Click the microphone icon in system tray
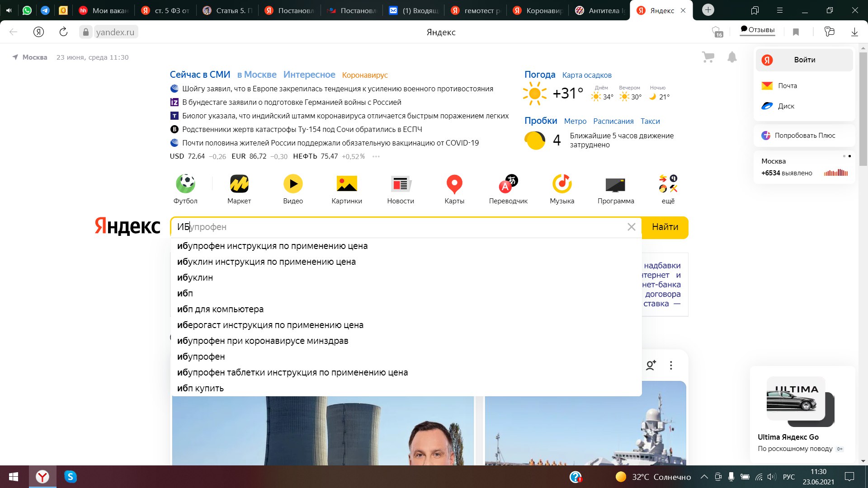This screenshot has width=868, height=488. click(731, 477)
